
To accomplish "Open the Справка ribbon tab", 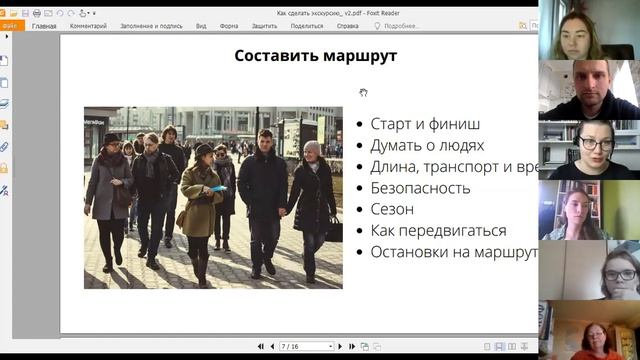I will (348, 26).
